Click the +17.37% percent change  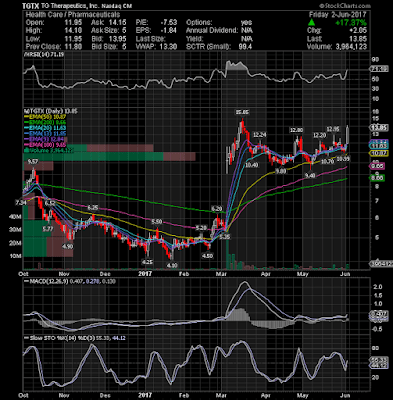click(x=351, y=23)
